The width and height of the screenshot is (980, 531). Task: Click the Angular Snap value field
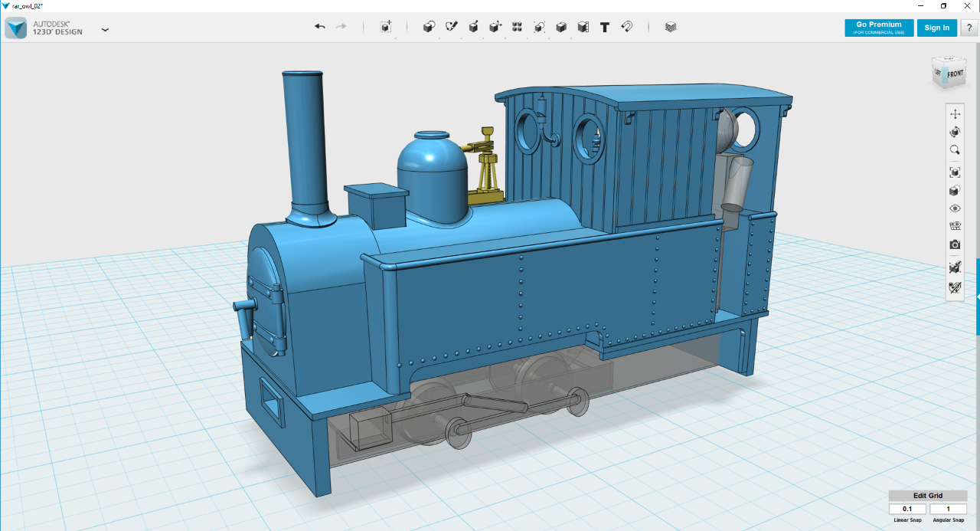pos(948,510)
